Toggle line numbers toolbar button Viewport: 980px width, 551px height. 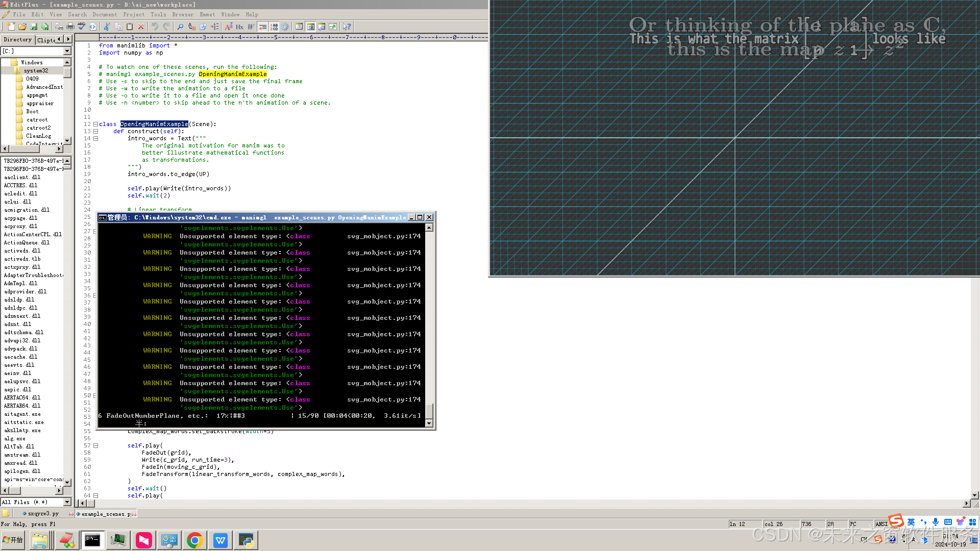[274, 27]
